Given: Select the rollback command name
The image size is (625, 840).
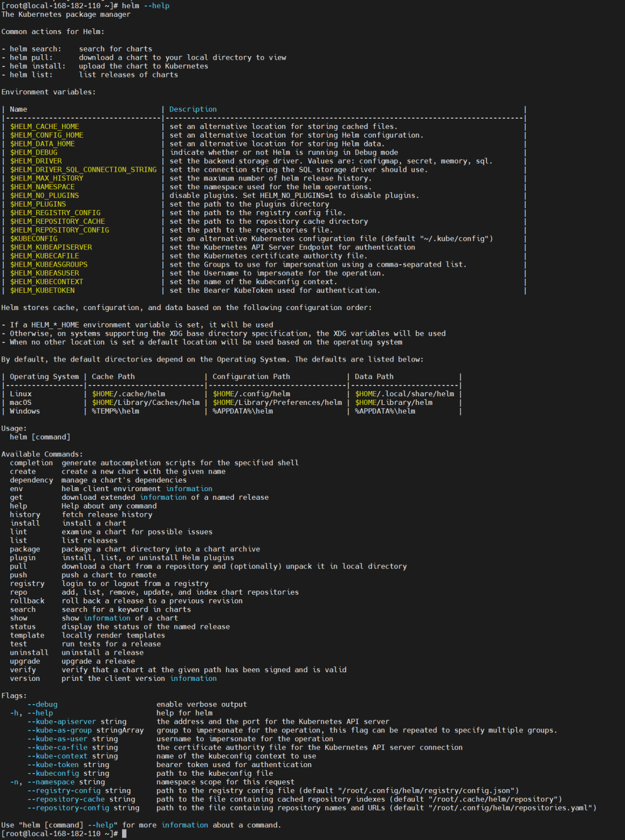Looking at the screenshot, I should pos(27,601).
